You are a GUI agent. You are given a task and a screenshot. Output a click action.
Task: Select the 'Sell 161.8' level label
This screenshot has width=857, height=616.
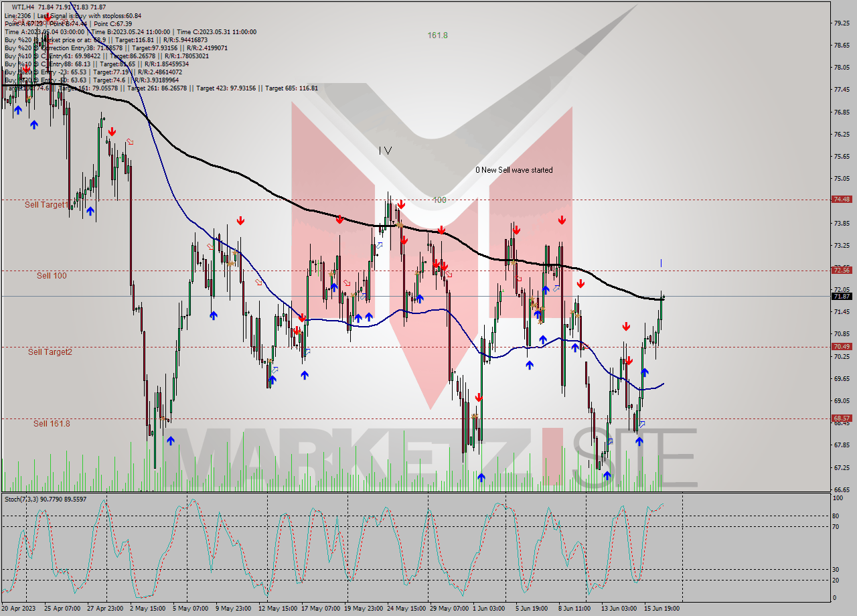52,423
